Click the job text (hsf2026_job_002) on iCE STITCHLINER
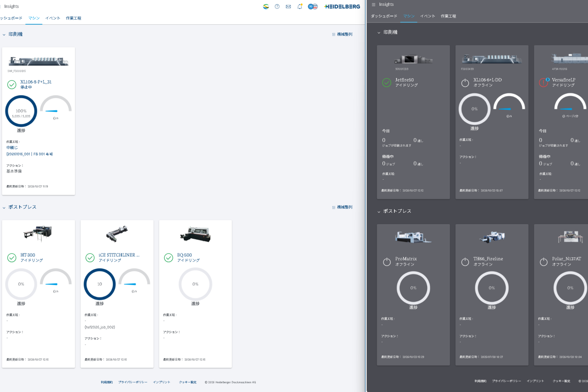Image resolution: width=588 pixels, height=392 pixels. pyautogui.click(x=100, y=327)
